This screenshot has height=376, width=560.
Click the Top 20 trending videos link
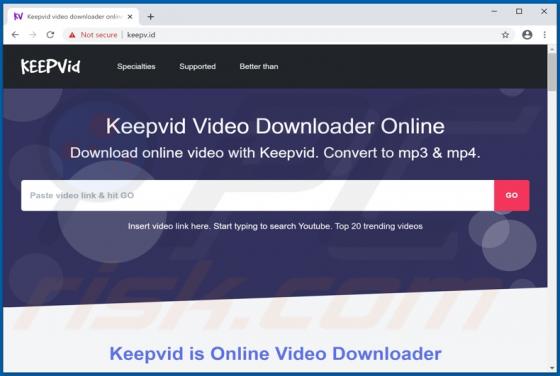pyautogui.click(x=379, y=226)
